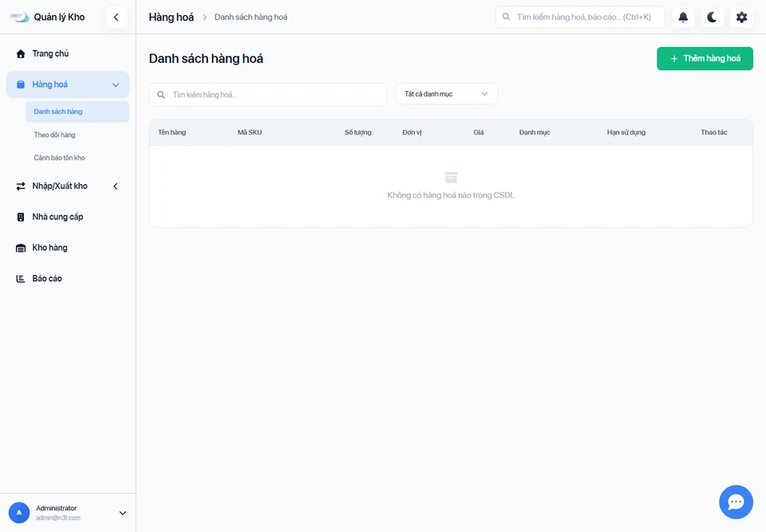Screen dimensions: 766x532
Task: Click the Báo cáo chart icon
Action: pos(21,278)
